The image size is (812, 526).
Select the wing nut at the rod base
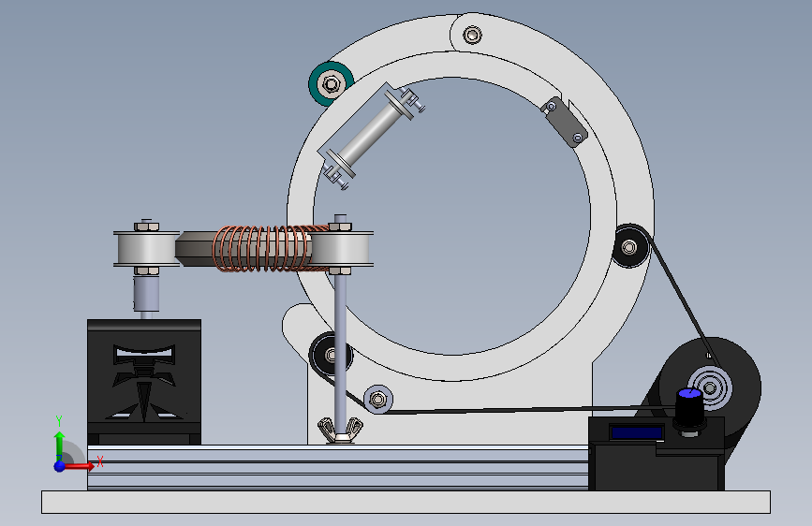tap(340, 431)
